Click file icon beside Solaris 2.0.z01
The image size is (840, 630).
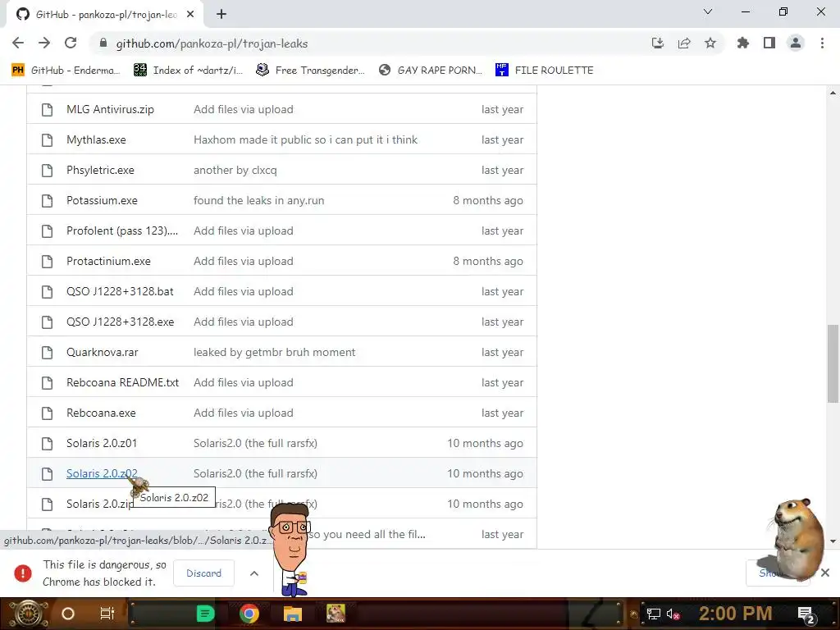tap(47, 444)
